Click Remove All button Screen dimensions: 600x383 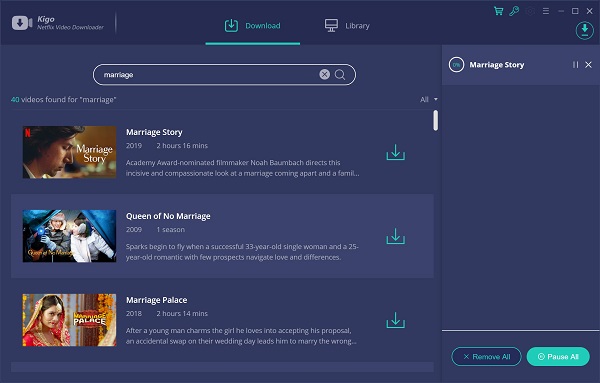click(x=486, y=357)
